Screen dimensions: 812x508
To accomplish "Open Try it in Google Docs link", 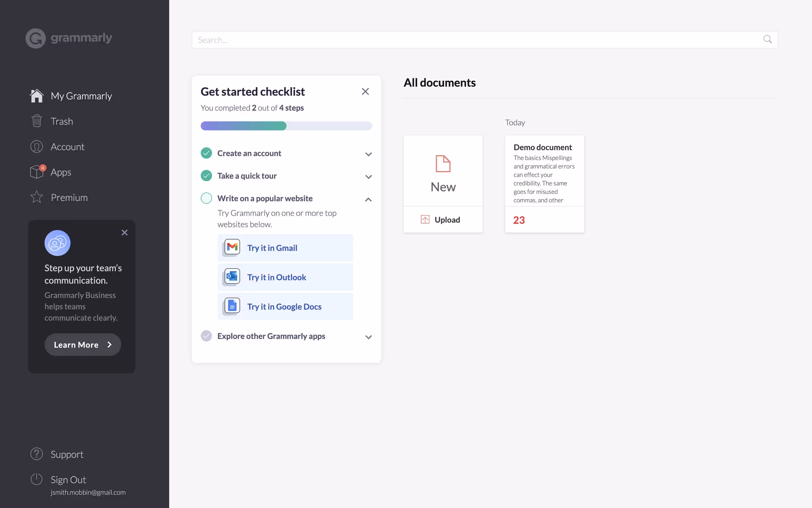I will point(284,306).
